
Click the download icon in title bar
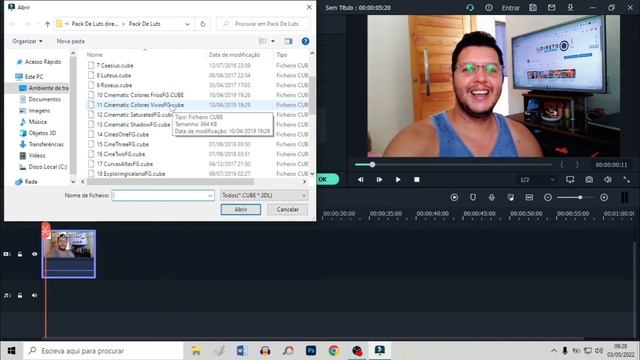coord(570,7)
